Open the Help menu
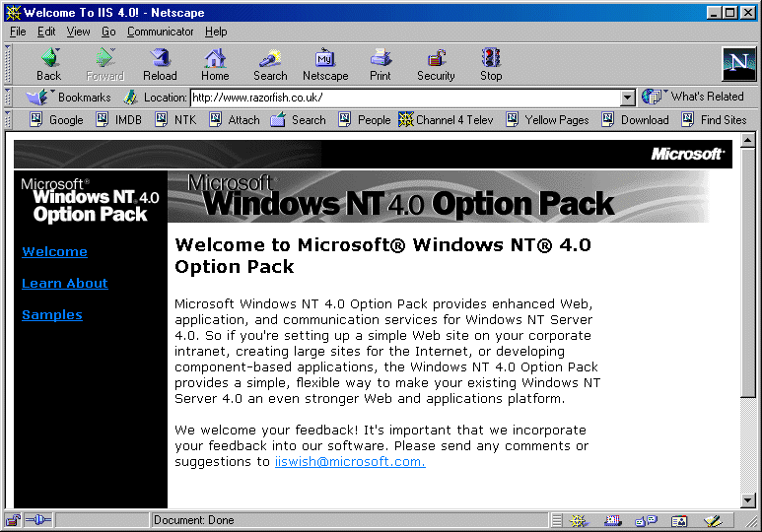Screen dimensions: 762x532 [x=216, y=32]
